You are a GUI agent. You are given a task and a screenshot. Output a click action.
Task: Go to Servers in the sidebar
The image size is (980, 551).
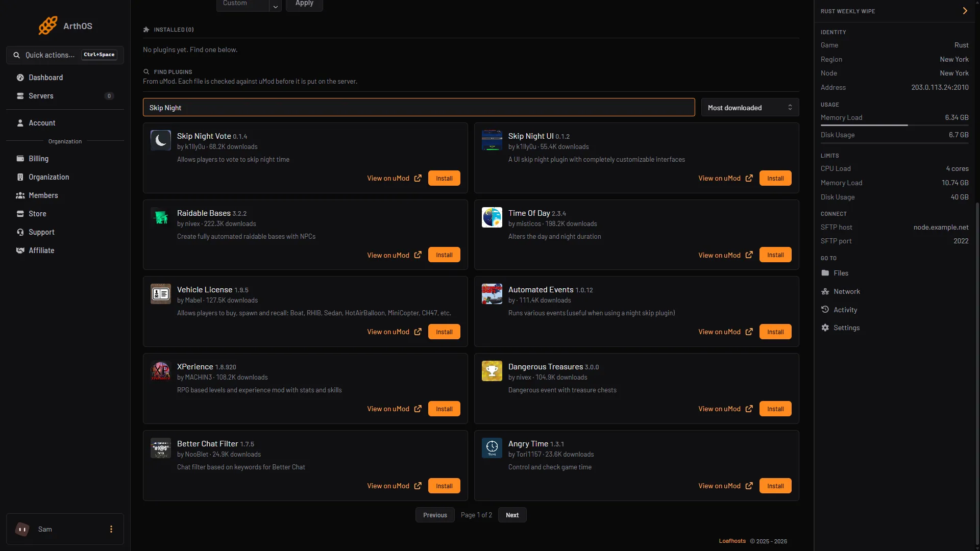[65, 96]
